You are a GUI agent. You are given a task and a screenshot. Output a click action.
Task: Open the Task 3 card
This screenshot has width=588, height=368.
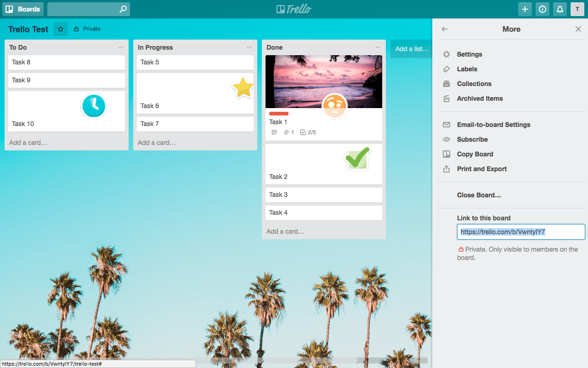point(324,195)
